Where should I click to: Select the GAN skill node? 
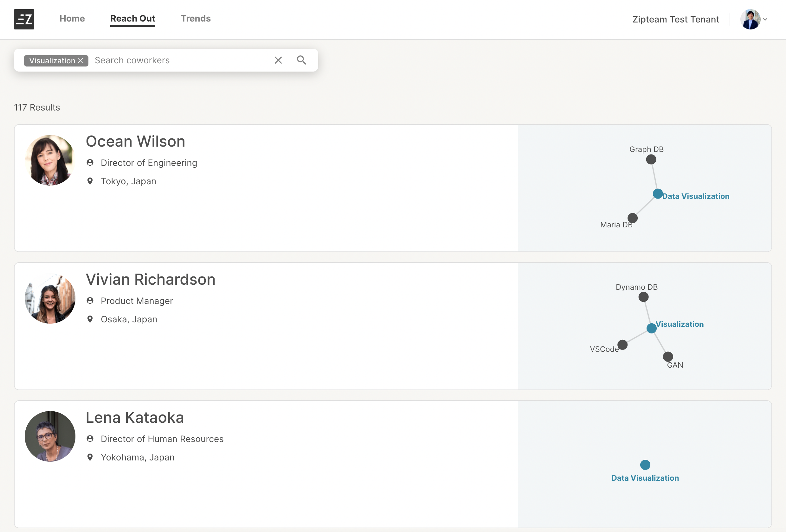668,357
